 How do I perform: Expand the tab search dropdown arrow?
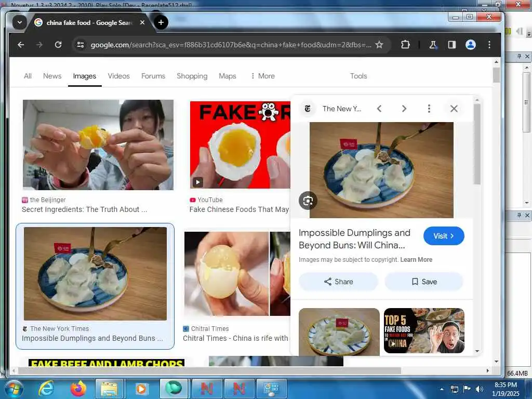pos(20,22)
